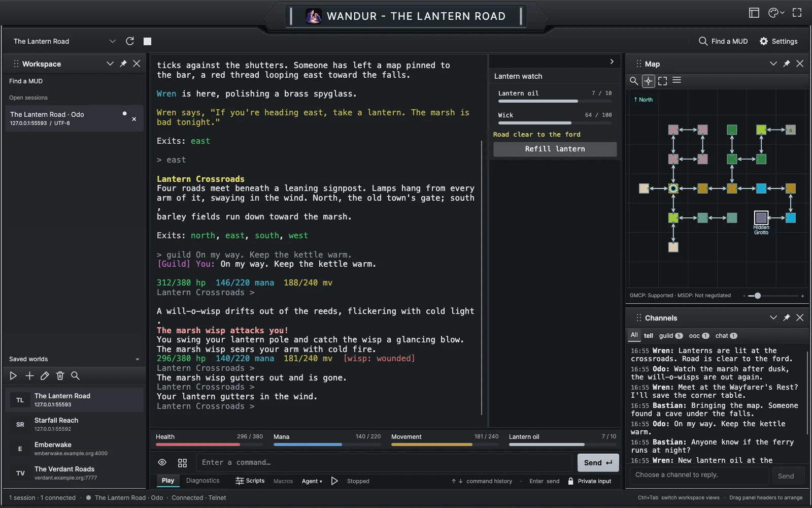Click the Refill lantern button

point(555,149)
